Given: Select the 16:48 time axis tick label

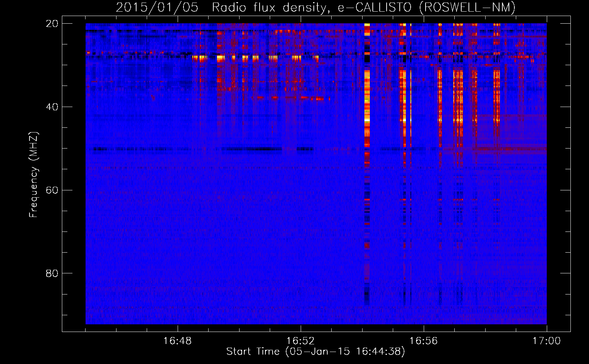Looking at the screenshot, I should click(x=178, y=341).
